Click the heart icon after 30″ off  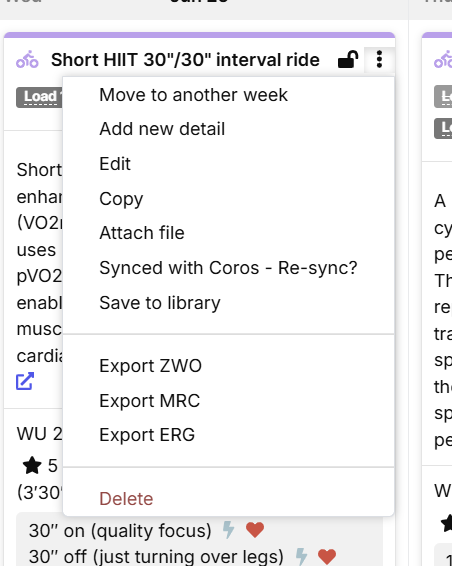click(x=327, y=556)
